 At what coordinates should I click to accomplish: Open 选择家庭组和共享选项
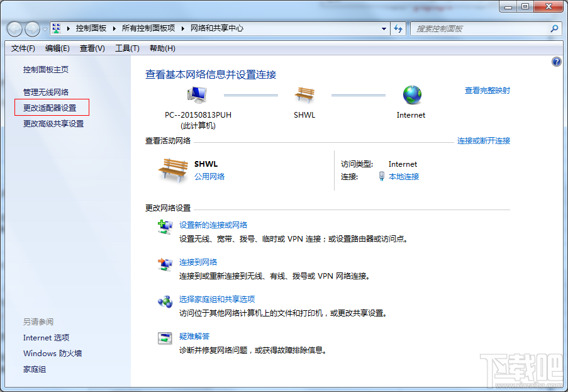click(x=216, y=300)
